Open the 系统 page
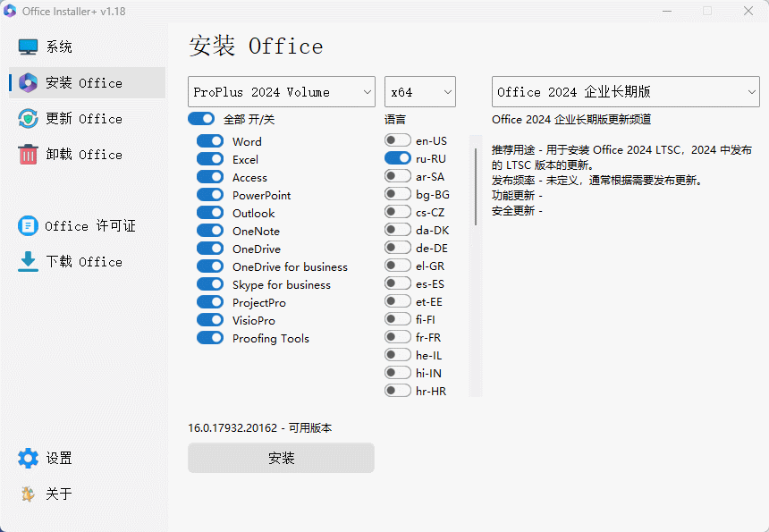 point(88,46)
